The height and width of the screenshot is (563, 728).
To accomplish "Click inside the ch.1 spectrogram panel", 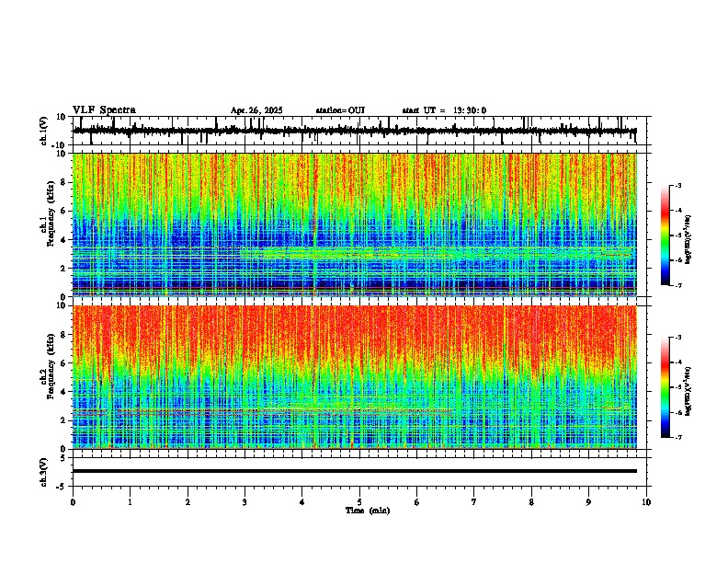I will click(354, 224).
